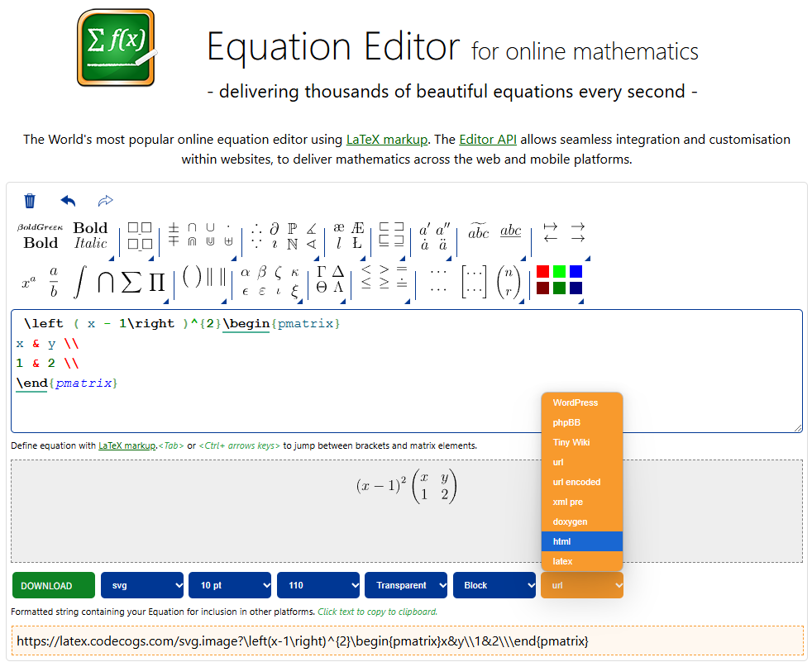Pick the bright blue color swatch
812x662 pixels.
tap(576, 272)
